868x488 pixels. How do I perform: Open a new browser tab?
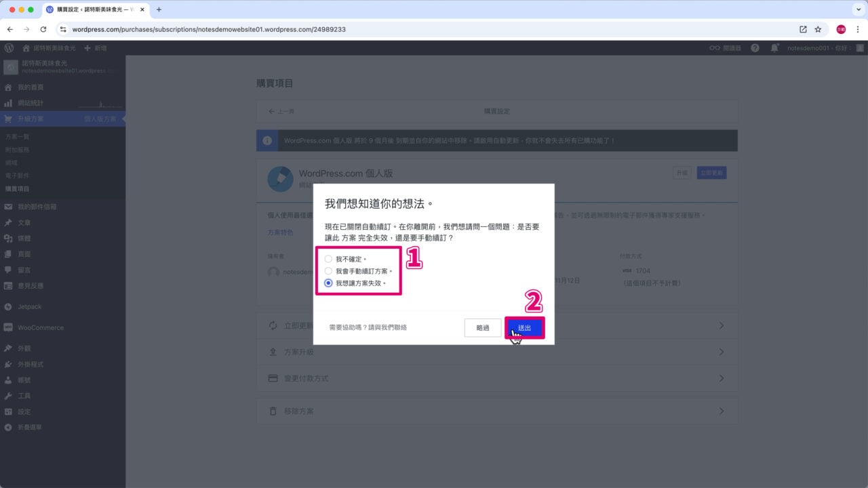pos(159,9)
